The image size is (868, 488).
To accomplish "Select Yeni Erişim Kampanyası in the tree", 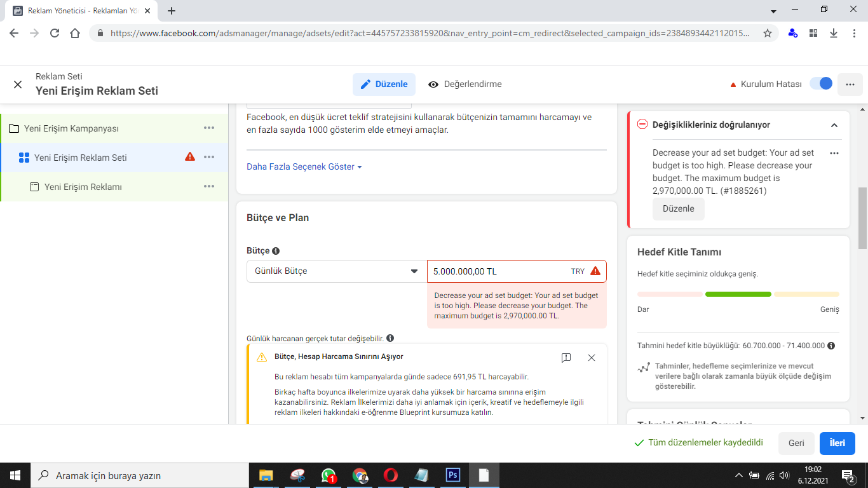I will pos(71,128).
